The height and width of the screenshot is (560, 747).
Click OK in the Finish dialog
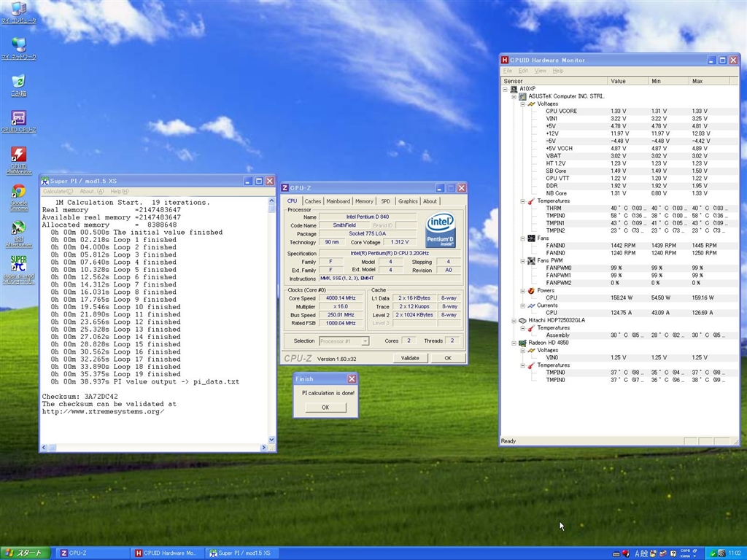[x=325, y=408]
